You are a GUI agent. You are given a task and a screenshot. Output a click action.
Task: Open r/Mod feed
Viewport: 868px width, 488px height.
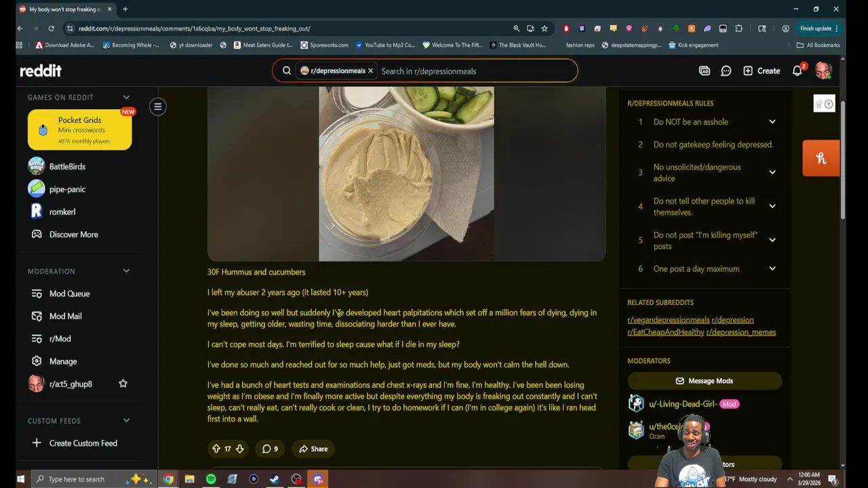[x=60, y=339]
